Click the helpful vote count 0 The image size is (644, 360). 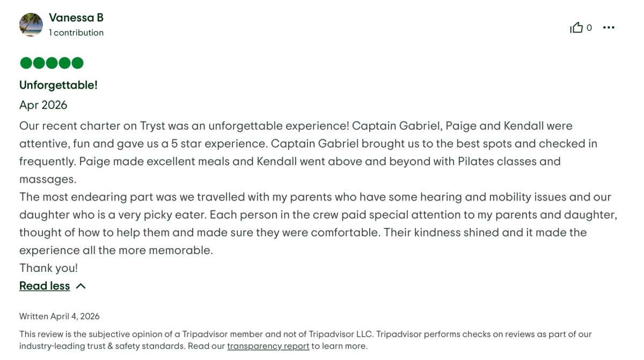tap(589, 28)
